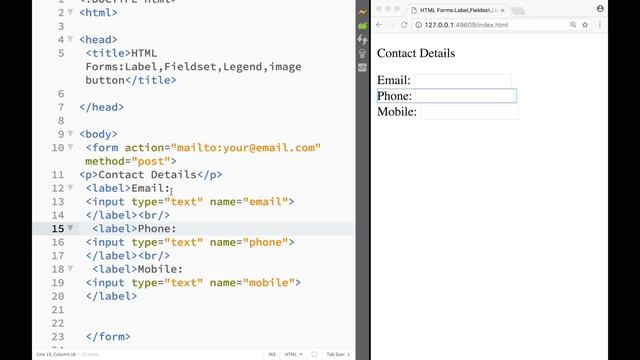Screen dimensions: 640x360
Task: Click the Email: label on the page
Action: click(393, 80)
